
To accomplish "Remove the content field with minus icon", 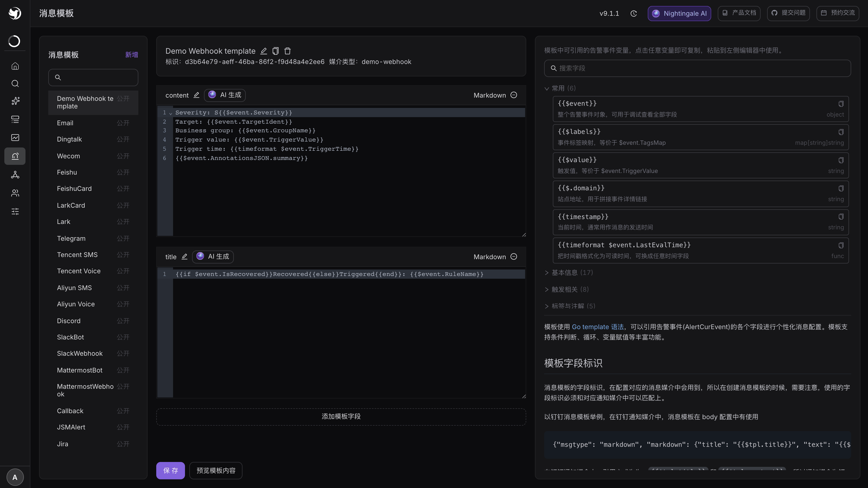I will pyautogui.click(x=513, y=95).
